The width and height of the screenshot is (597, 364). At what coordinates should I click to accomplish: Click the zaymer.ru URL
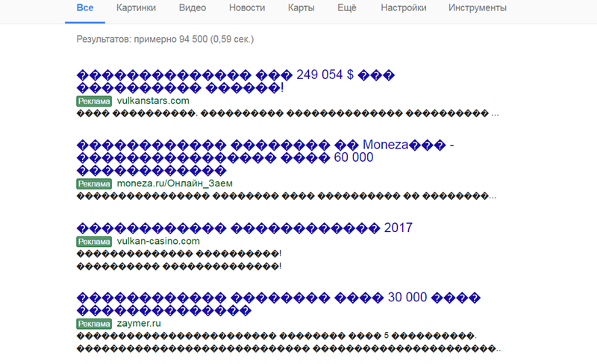click(x=139, y=323)
